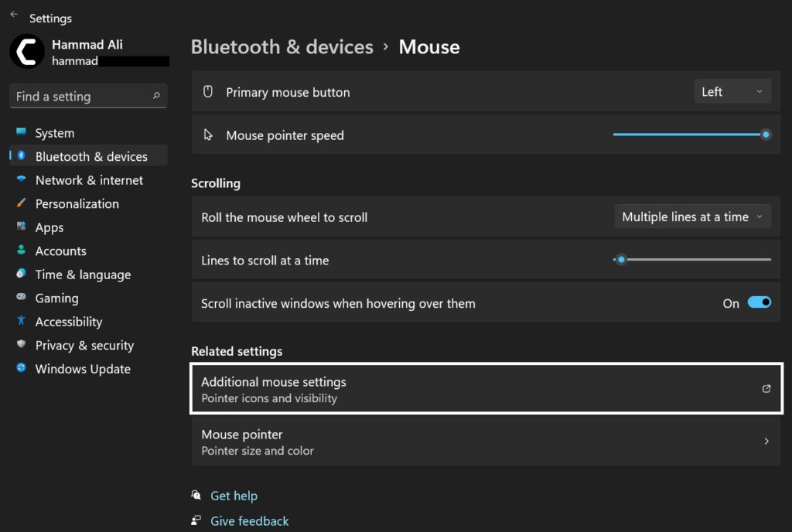The image size is (792, 532).
Task: Click the Bluetooth & devices breadcrumb
Action: 282,47
